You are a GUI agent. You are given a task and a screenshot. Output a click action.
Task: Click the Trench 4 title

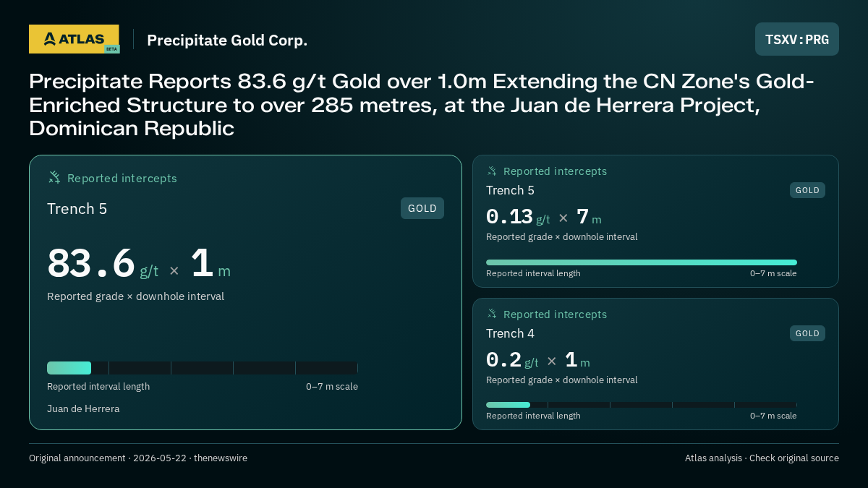pos(510,333)
